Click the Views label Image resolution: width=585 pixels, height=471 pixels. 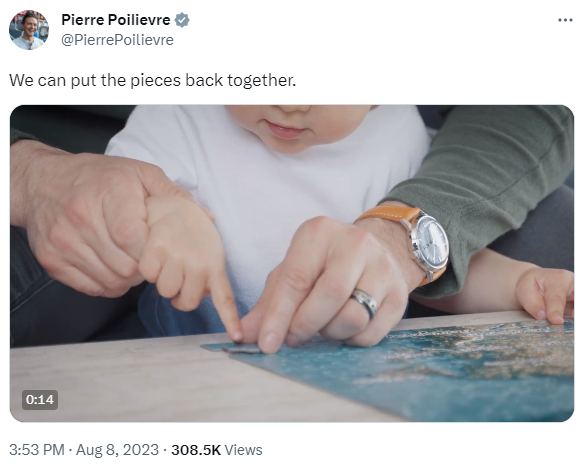(244, 450)
